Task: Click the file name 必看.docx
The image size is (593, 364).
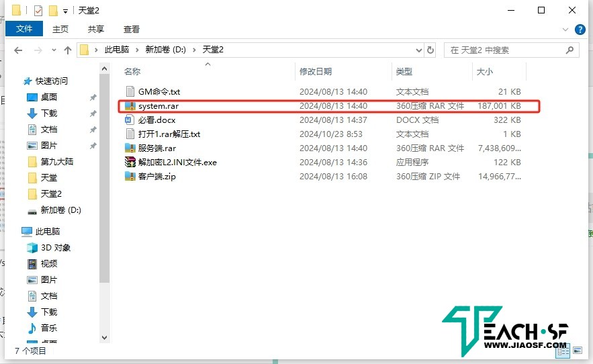Action: (x=156, y=120)
